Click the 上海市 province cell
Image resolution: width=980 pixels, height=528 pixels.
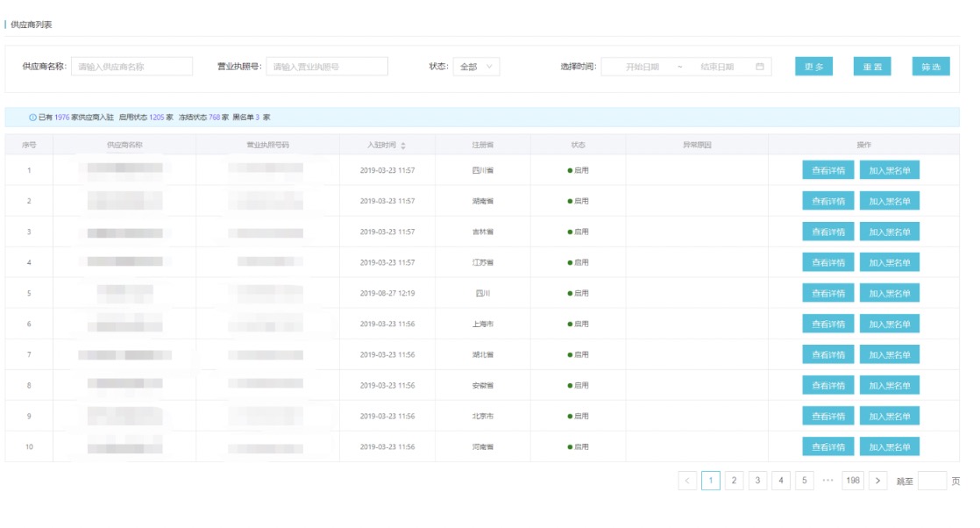click(x=482, y=324)
